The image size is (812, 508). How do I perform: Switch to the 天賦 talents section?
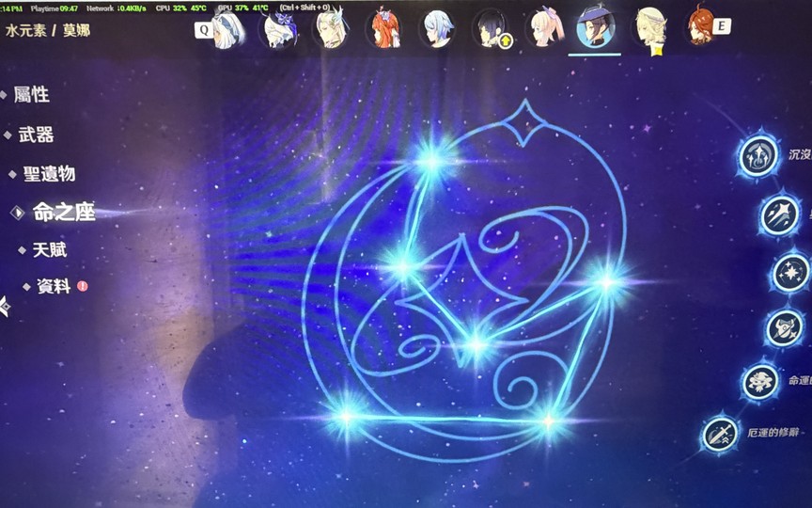(x=50, y=250)
